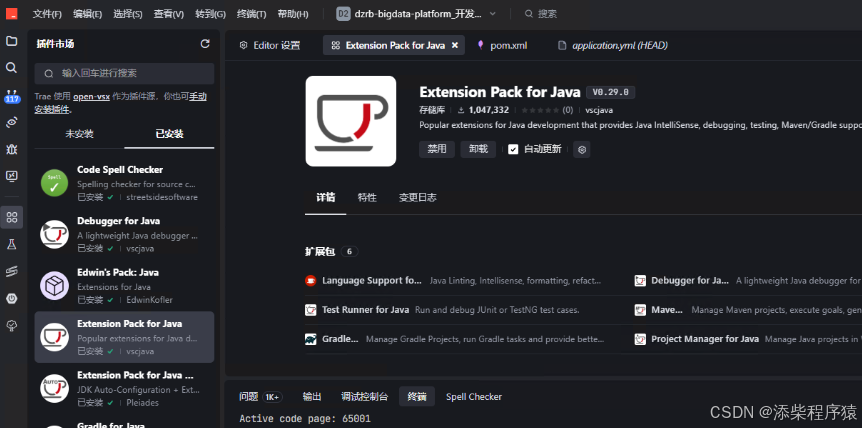
Task: Select the 已安装 tab
Action: tap(169, 134)
